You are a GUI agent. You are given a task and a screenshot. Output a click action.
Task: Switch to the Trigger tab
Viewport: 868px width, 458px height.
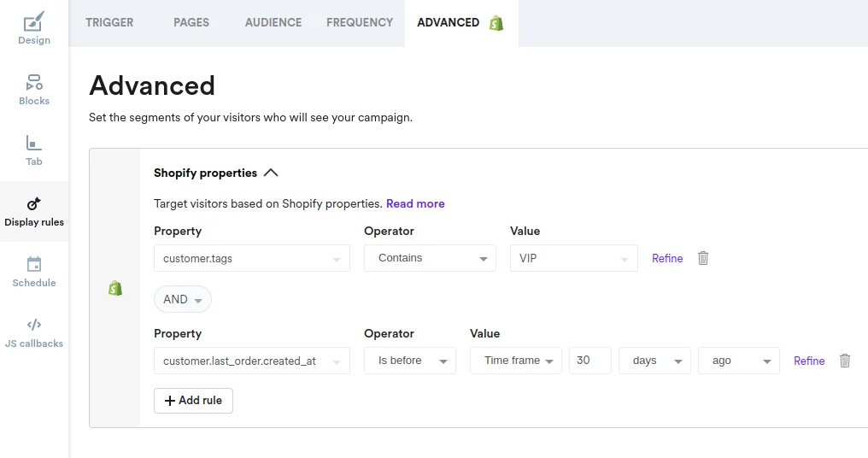[x=109, y=23]
